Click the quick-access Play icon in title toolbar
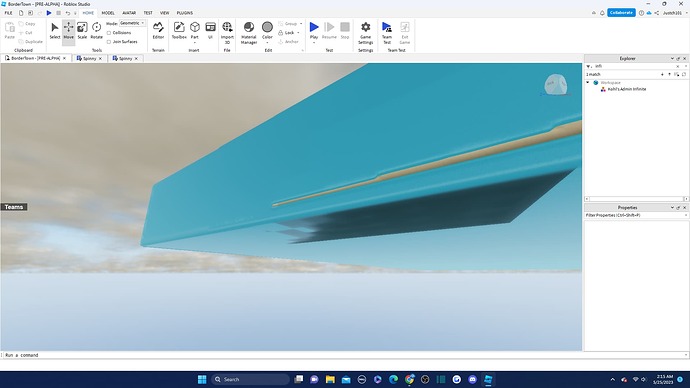 (49, 13)
